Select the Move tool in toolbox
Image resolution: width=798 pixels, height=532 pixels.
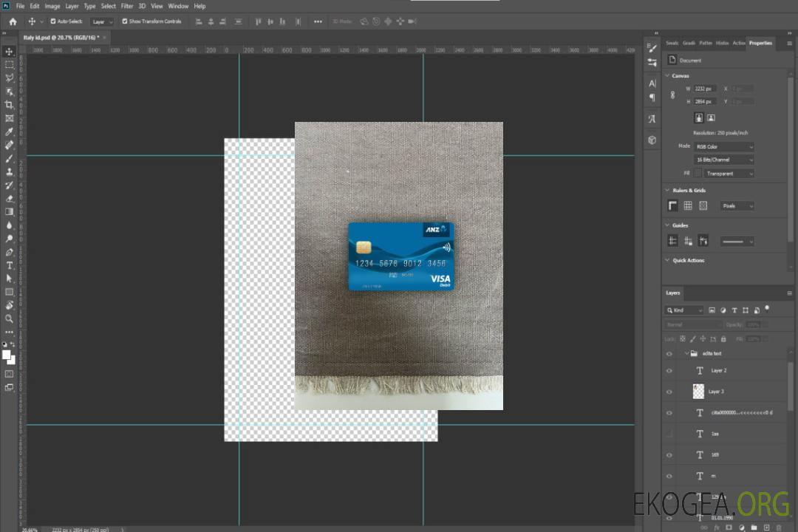pos(9,52)
